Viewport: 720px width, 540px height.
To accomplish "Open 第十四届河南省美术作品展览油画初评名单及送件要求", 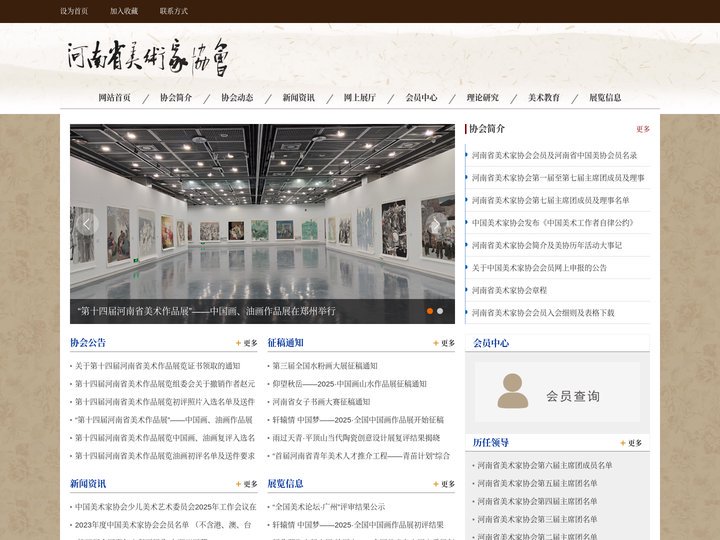I will point(165,456).
